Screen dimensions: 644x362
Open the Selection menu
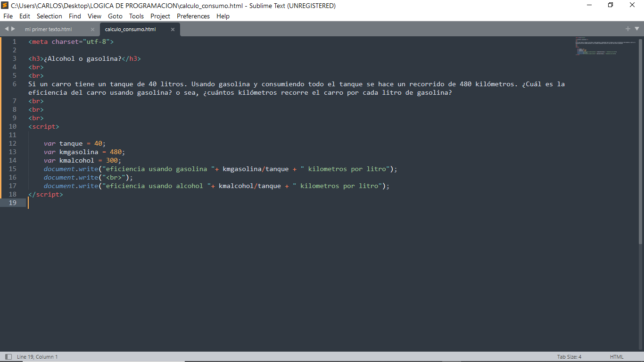click(x=50, y=16)
